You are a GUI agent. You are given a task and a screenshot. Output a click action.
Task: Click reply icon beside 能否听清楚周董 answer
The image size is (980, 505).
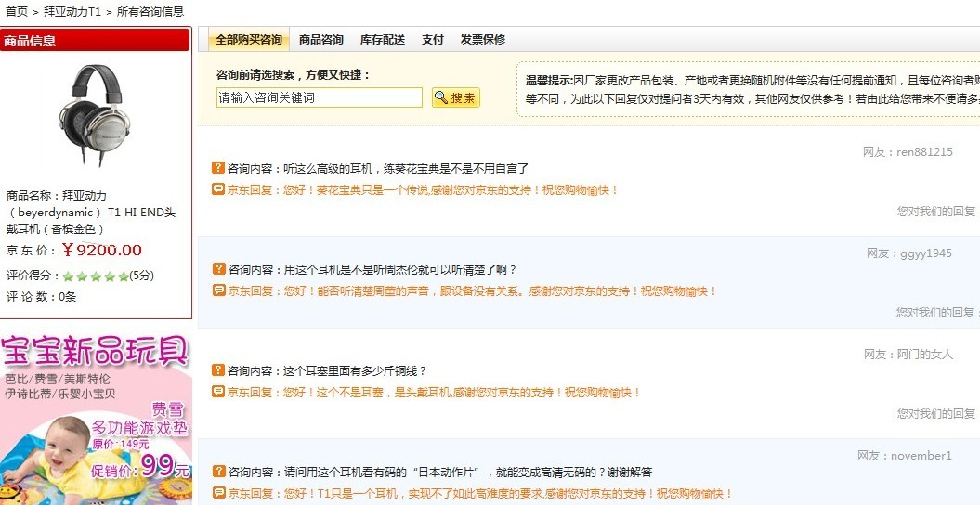coord(218,291)
